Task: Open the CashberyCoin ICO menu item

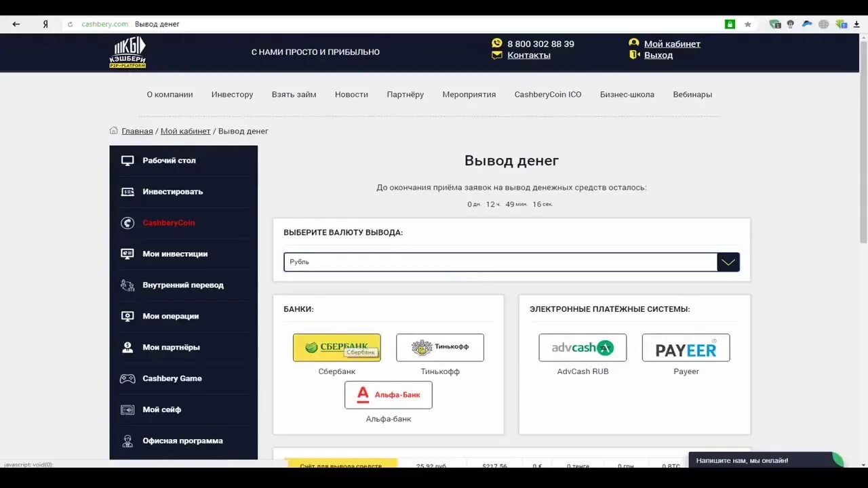Action: pos(548,95)
